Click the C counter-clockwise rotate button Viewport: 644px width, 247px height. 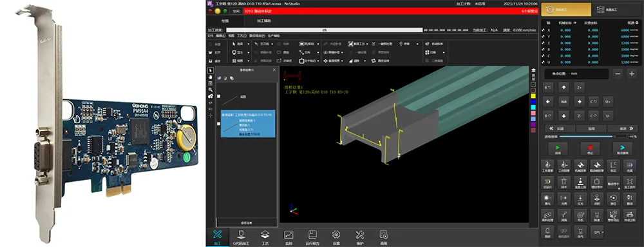coord(593,101)
